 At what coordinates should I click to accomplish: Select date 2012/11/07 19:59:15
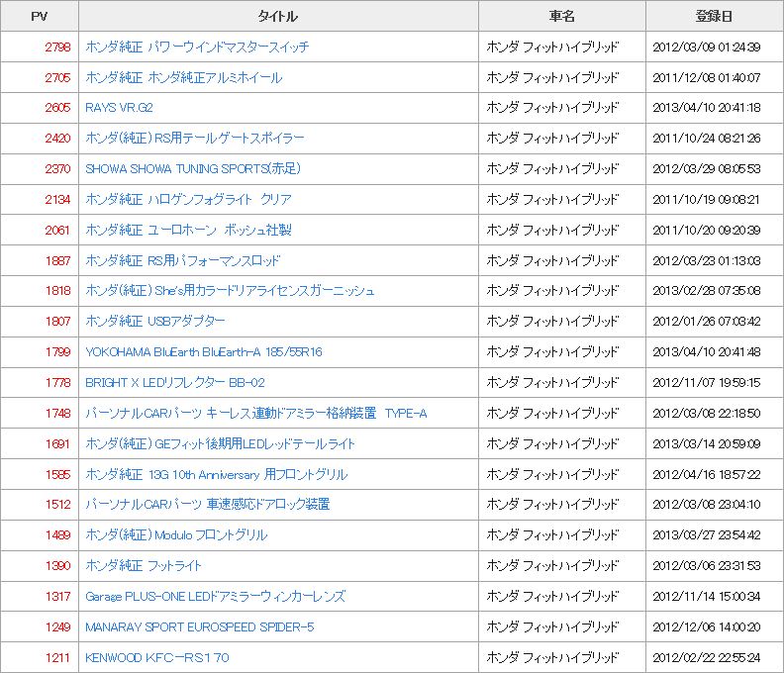(x=707, y=382)
